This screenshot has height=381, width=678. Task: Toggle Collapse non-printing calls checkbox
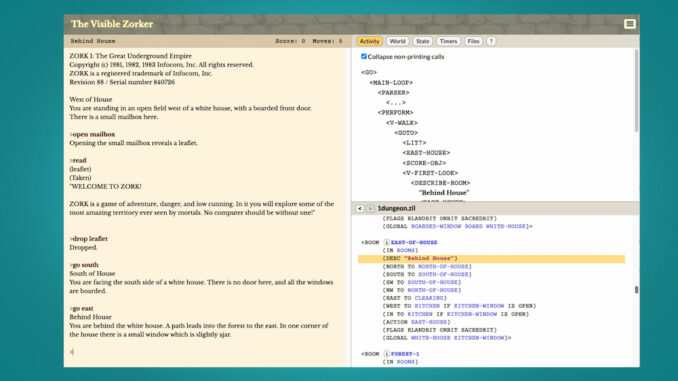pyautogui.click(x=364, y=56)
